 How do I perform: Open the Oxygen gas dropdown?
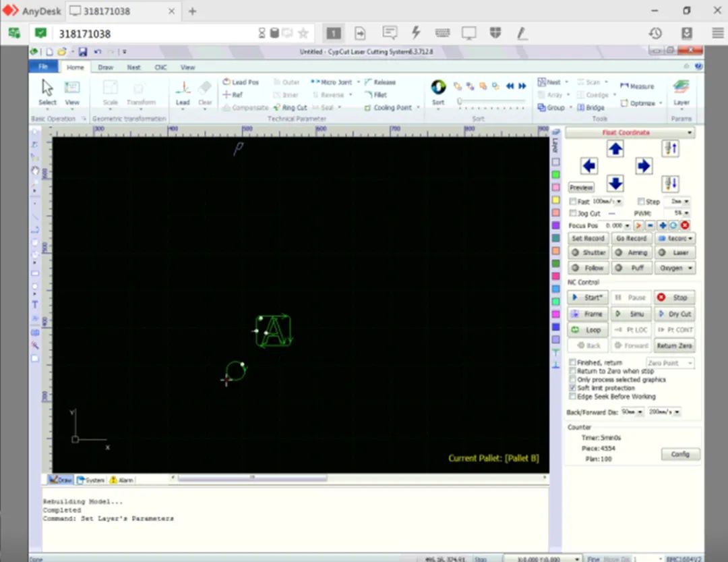690,269
